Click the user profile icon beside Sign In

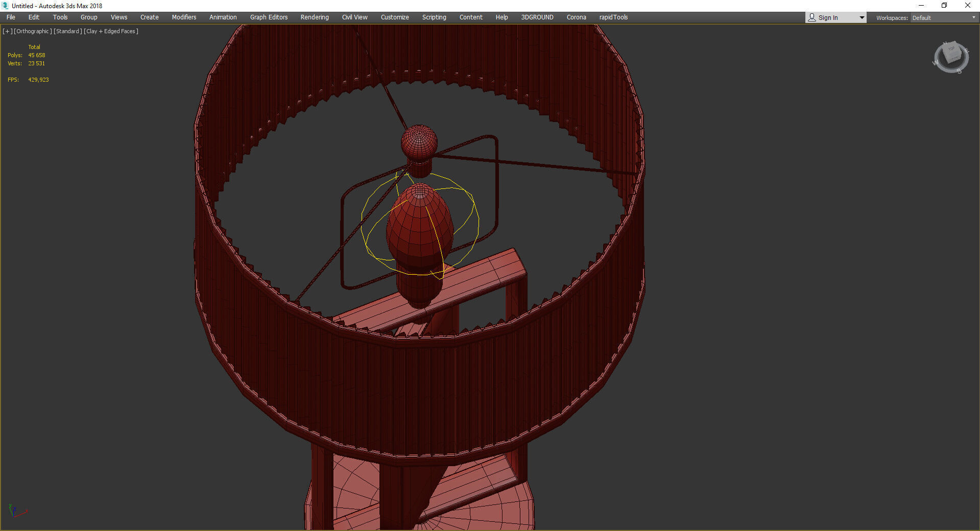coord(812,17)
